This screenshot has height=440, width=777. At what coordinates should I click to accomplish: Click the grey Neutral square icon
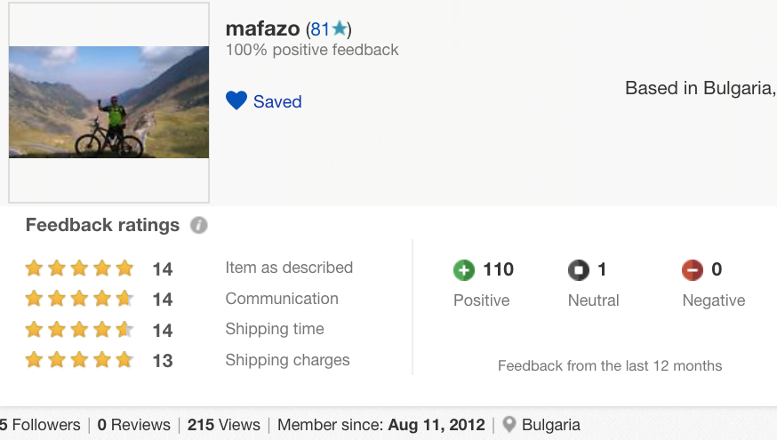click(x=578, y=270)
